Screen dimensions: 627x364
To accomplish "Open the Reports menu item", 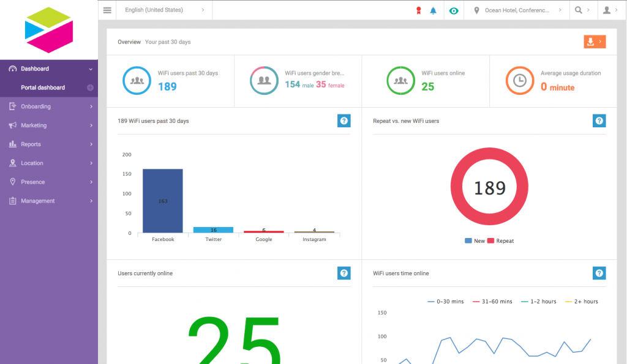I will tap(49, 144).
